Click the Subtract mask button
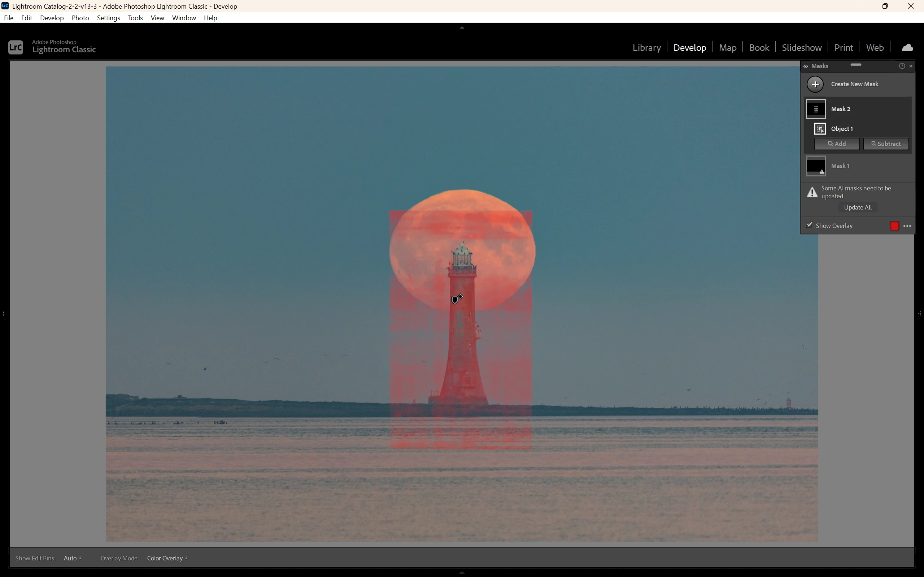924x577 pixels. click(x=886, y=144)
